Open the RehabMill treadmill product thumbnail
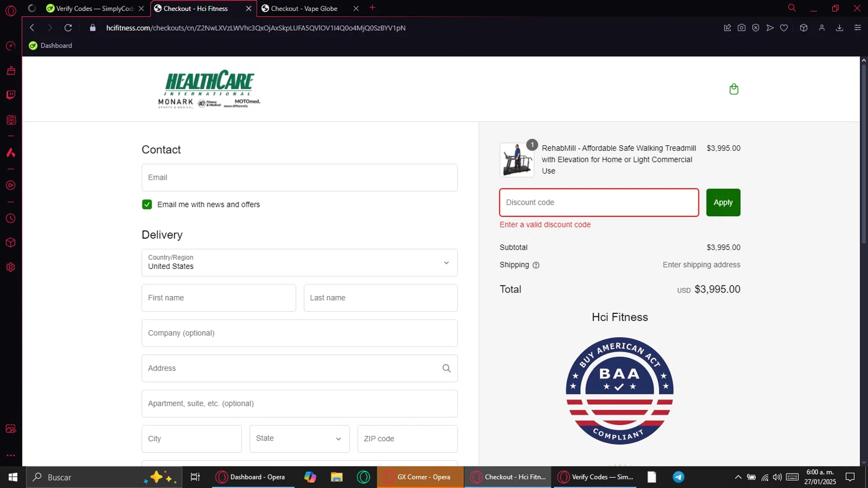868x488 pixels. pos(517,160)
